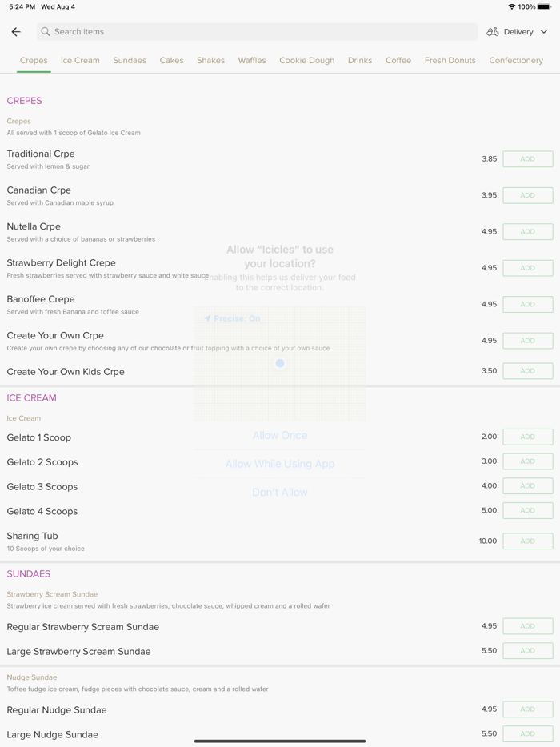Tap the back arrow icon
The width and height of the screenshot is (560, 747).
16,32
